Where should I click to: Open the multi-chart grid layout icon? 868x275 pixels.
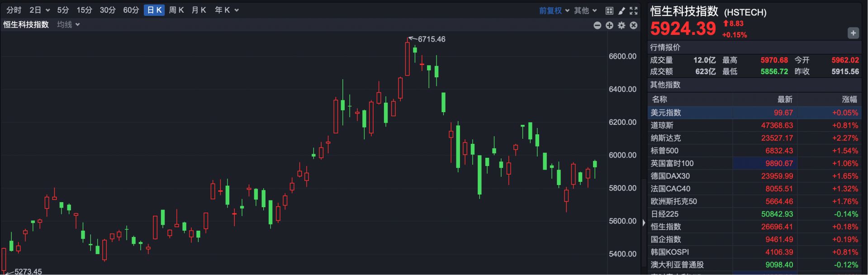(x=609, y=10)
